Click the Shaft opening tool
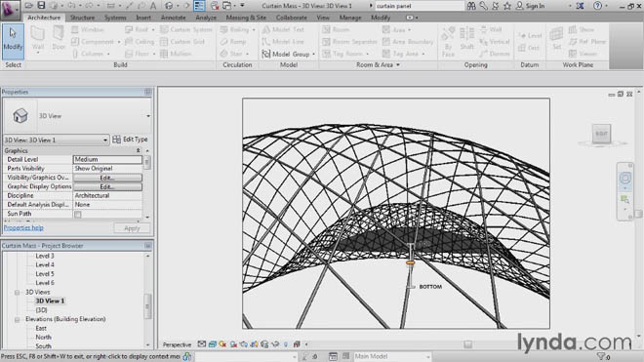This screenshot has width=644, height=362. pyautogui.click(x=467, y=39)
